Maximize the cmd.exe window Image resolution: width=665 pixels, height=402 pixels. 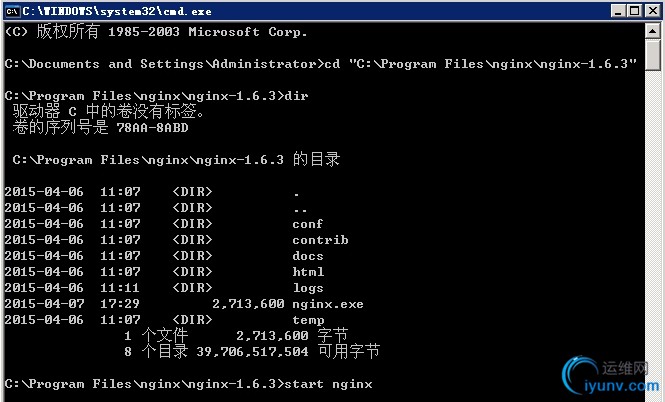tap(635, 11)
